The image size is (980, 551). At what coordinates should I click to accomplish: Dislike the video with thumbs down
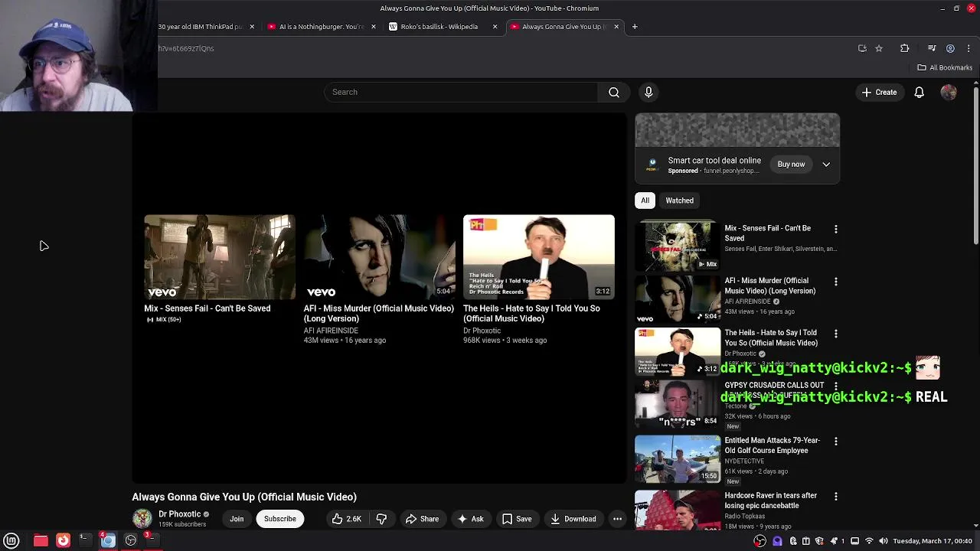(381, 519)
